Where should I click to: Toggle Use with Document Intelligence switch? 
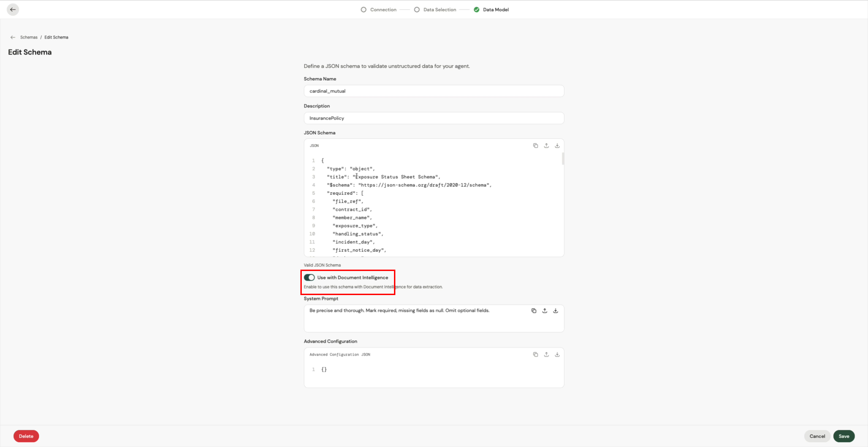coord(309,277)
